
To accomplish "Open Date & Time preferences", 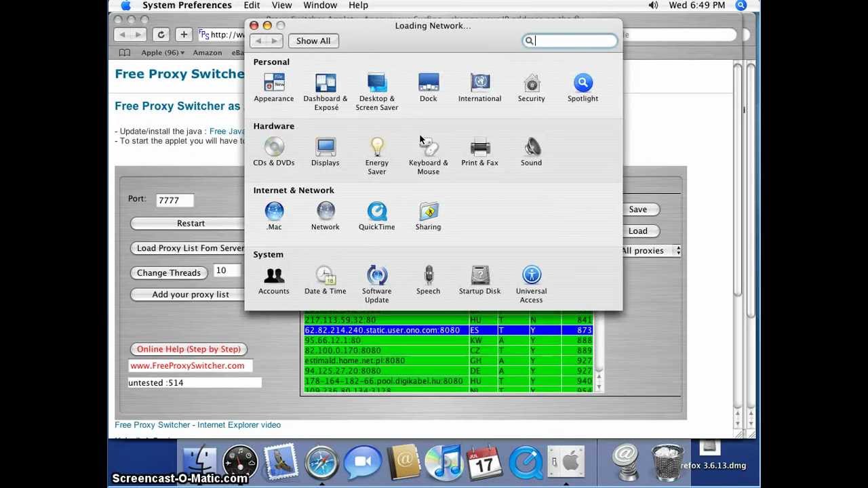I will [x=325, y=281].
